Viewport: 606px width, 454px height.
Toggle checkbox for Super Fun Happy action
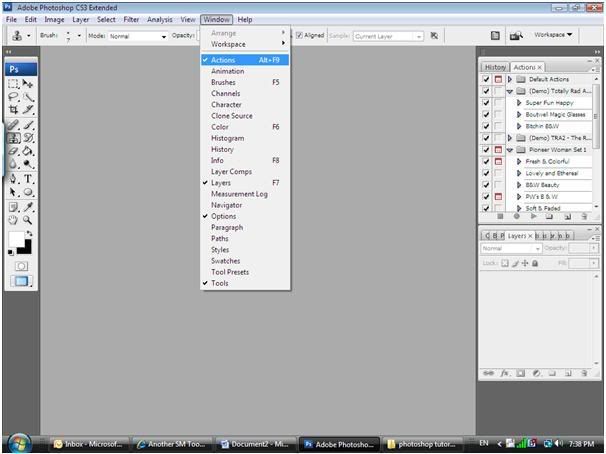(486, 102)
